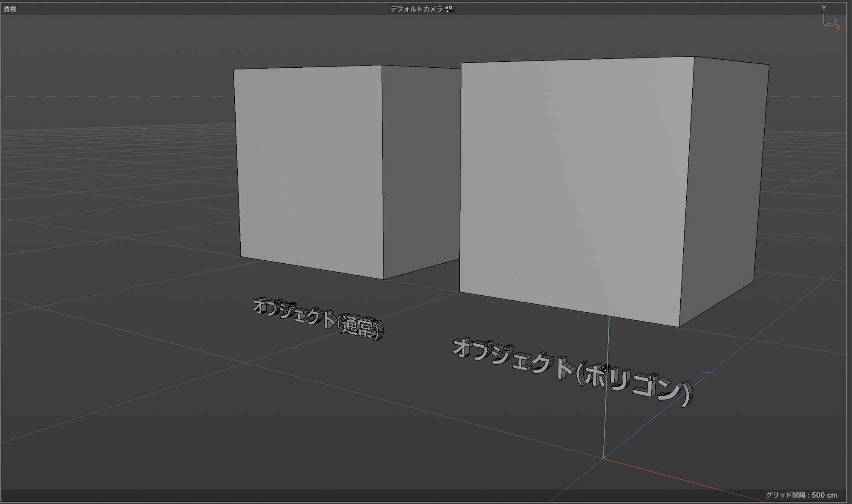This screenshot has height=504, width=852.
Task: Click the デフォルトカメラ camera label
Action: (x=416, y=9)
